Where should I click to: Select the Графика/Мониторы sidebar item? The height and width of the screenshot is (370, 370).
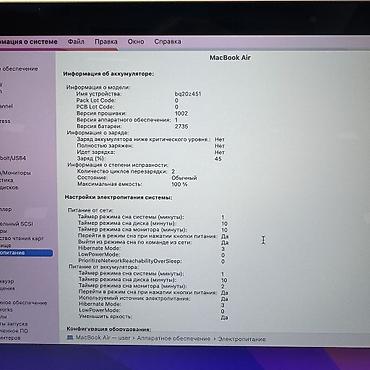tap(15, 173)
